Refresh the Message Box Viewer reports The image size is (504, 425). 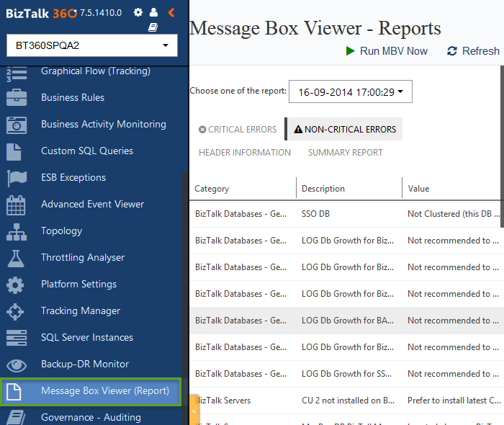(x=473, y=51)
